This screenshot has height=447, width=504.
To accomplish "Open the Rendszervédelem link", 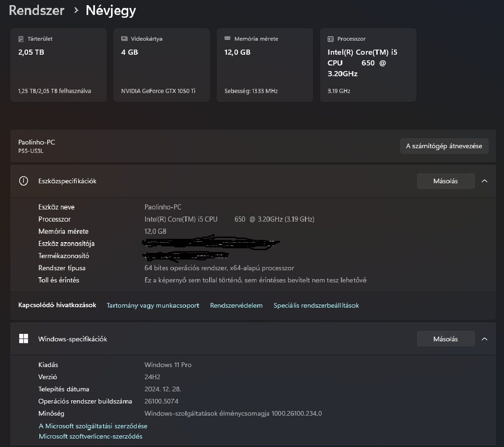I will 236,305.
